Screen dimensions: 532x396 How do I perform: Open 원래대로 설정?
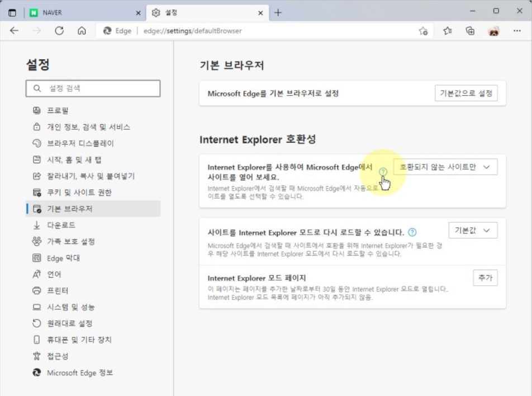(93, 323)
